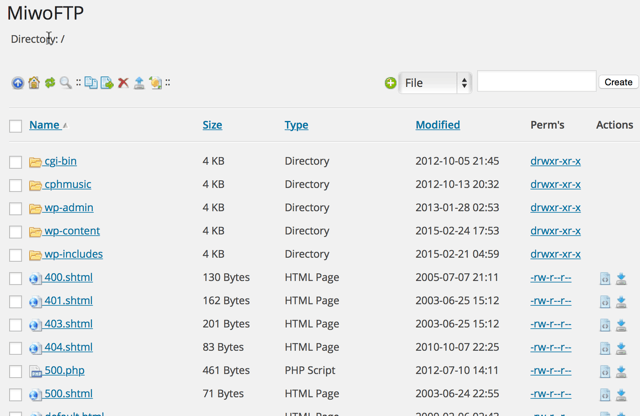Viewport: 640px width, 416px height.
Task: Delete selected items red X icon
Action: [123, 83]
